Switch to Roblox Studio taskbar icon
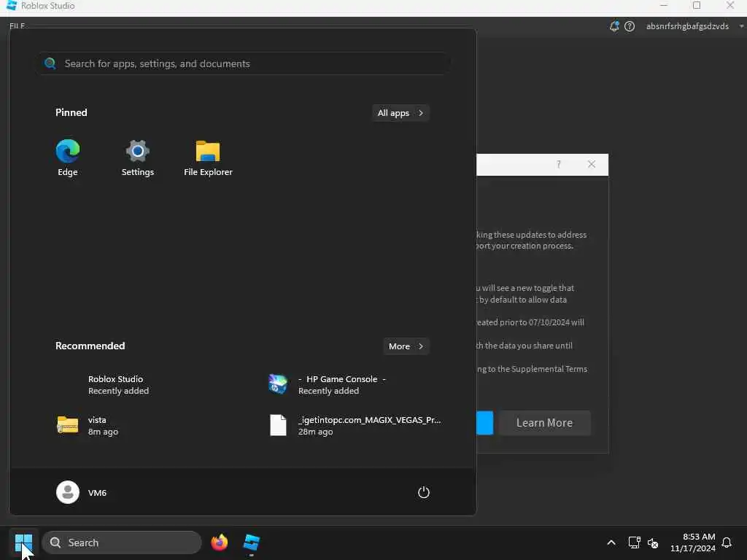 [x=251, y=542]
